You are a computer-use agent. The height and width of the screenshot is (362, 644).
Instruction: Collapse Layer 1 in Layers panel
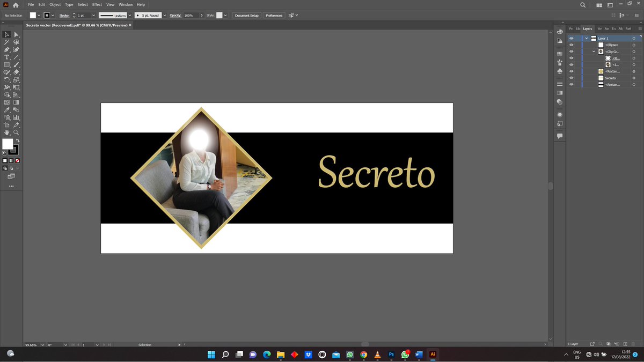(587, 39)
